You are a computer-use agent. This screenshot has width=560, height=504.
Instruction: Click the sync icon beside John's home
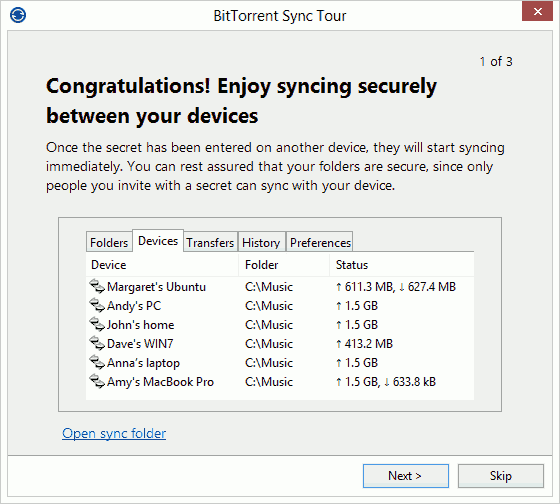click(x=97, y=324)
